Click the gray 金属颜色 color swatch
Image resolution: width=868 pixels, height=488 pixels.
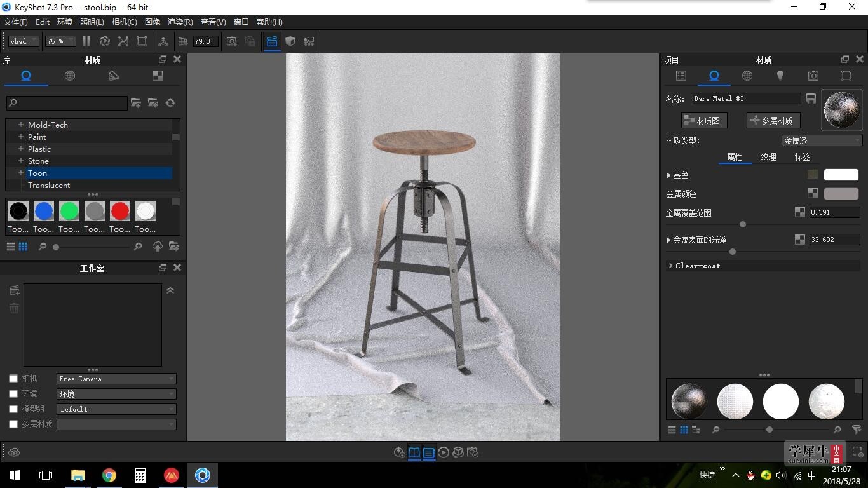(841, 193)
